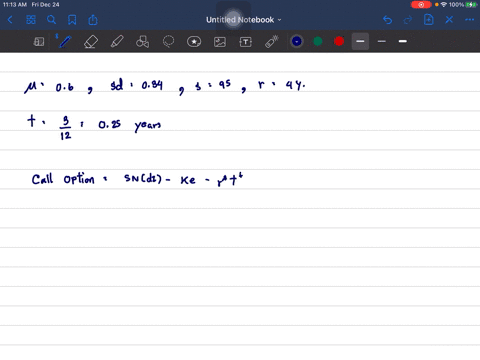Tap the red screen recording indicator
The height and width of the screenshot is (360, 480).
(x=421, y=5)
